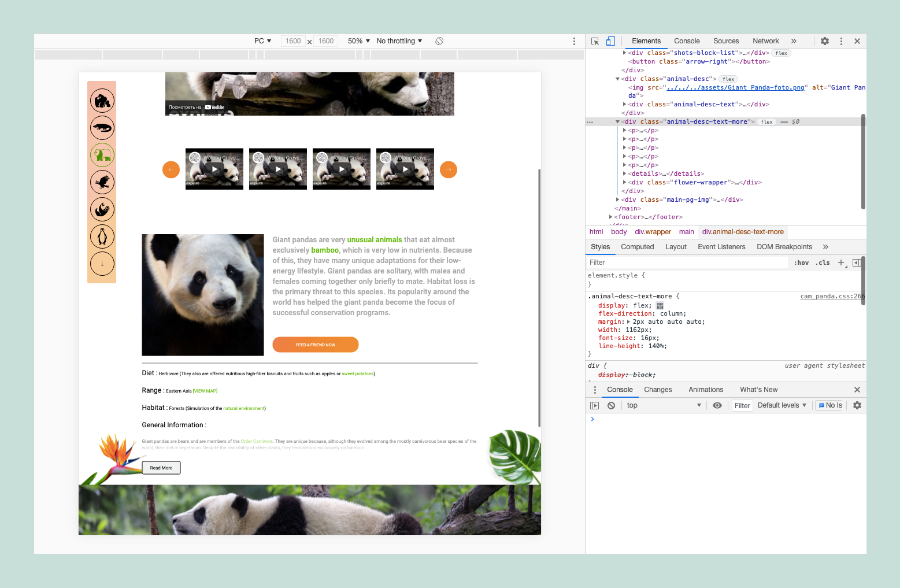Switch to the Computed tab in DevTools
Viewport: 900px width, 588px height.
pyautogui.click(x=637, y=247)
